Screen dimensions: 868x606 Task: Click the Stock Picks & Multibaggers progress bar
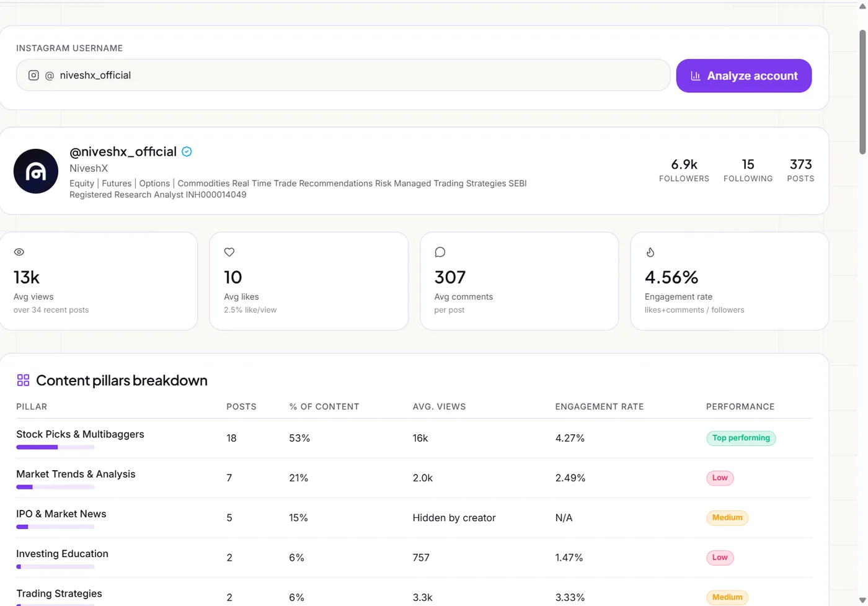point(55,447)
